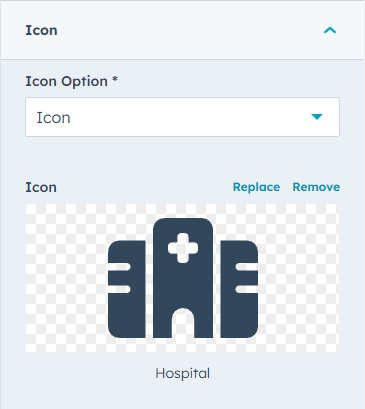Screen dimensions: 365x409
Task: Click the Icon Option field label
Action: pos(67,82)
